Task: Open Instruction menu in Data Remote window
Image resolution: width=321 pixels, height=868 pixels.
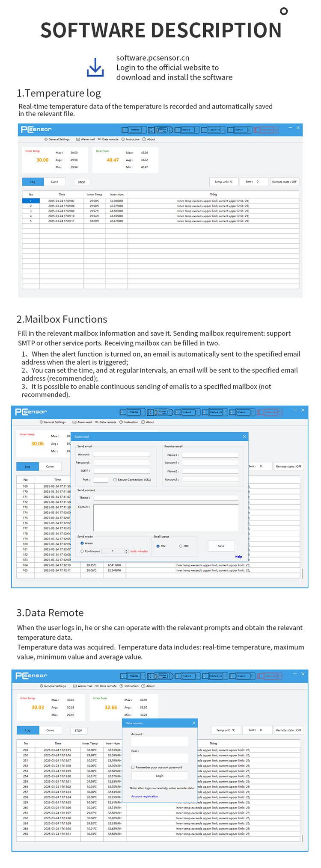Action: tap(129, 686)
